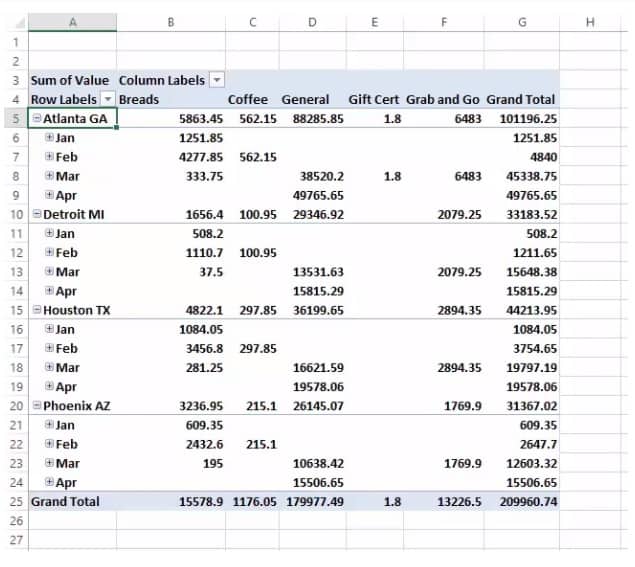Open the Row Labels filter dropdown

point(108,99)
